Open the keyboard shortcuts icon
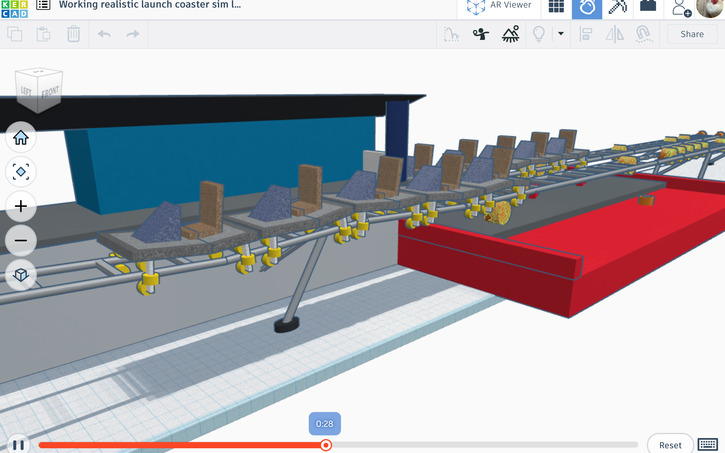Viewport: 725px width, 453px height. [x=708, y=444]
